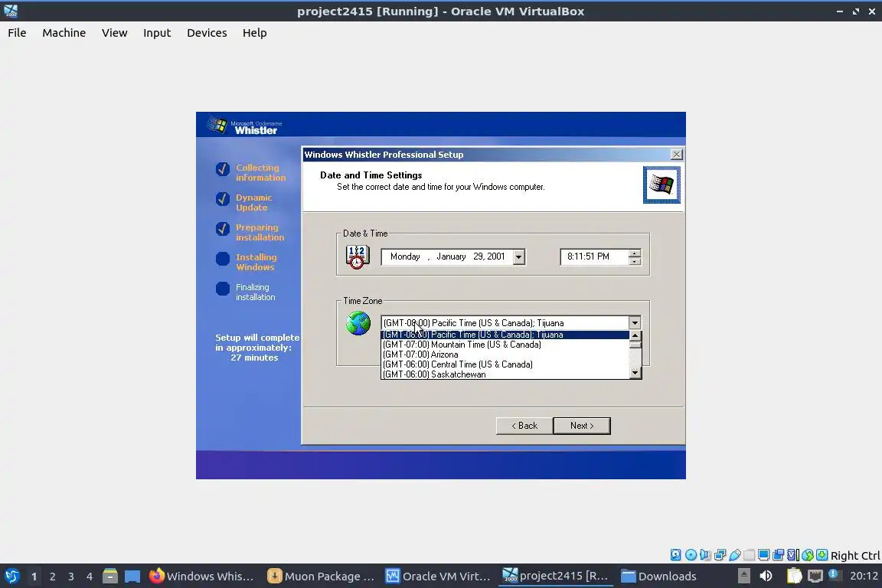Click the show desktop taskbar icon
The width and height of the screenshot is (882, 588).
[x=132, y=576]
